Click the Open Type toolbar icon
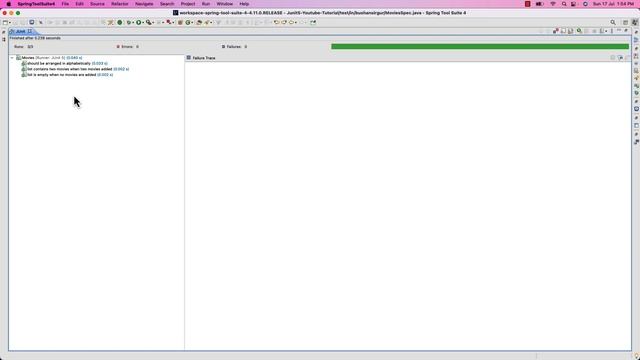The image size is (640, 360). (x=199, y=22)
